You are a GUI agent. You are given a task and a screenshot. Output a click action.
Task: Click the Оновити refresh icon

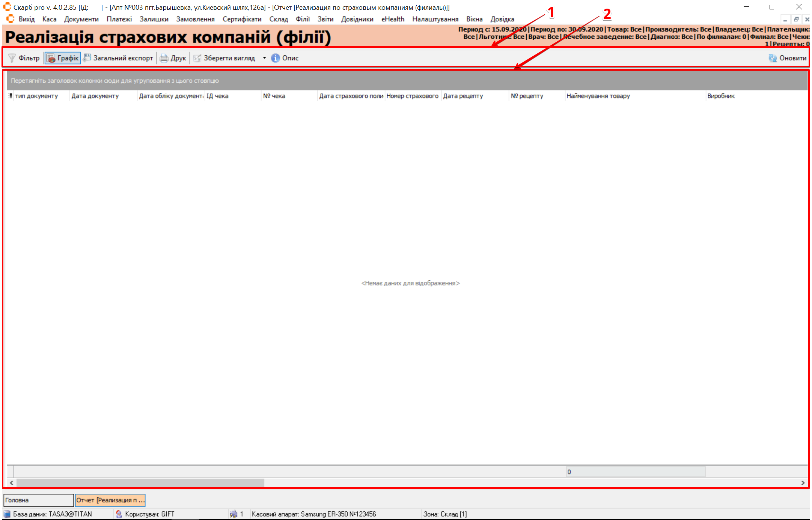(773, 58)
